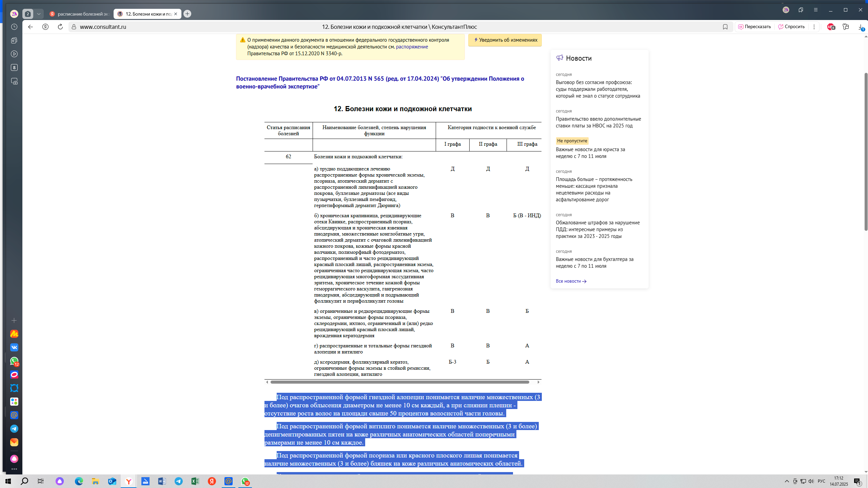This screenshot has height=488, width=868.
Task: Open browser history clock icon in sidebar
Action: coord(14,27)
